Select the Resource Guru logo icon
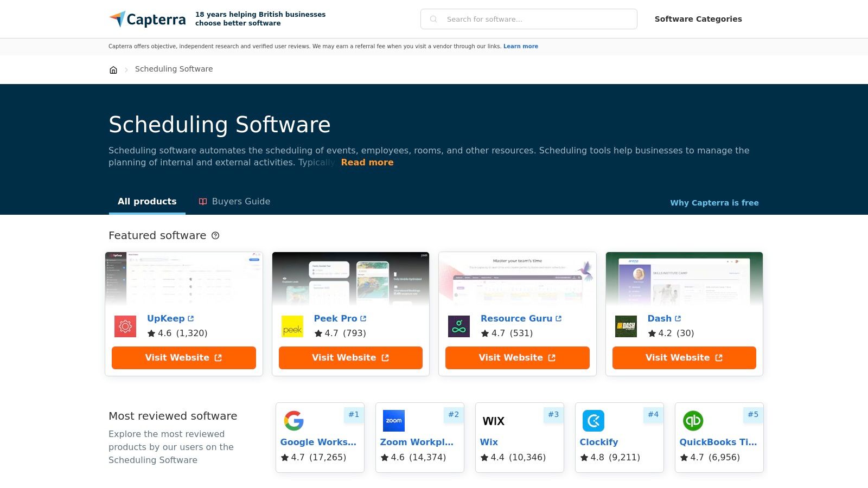The image size is (868, 488). [x=459, y=326]
